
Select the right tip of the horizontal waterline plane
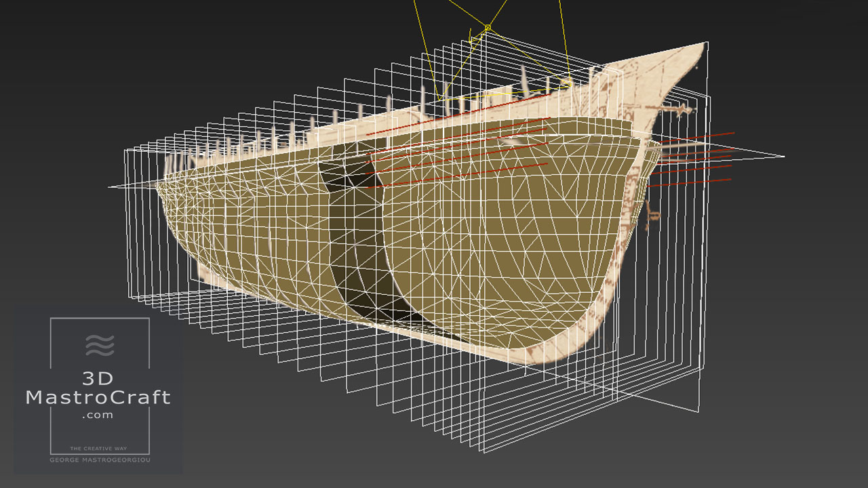(783, 157)
